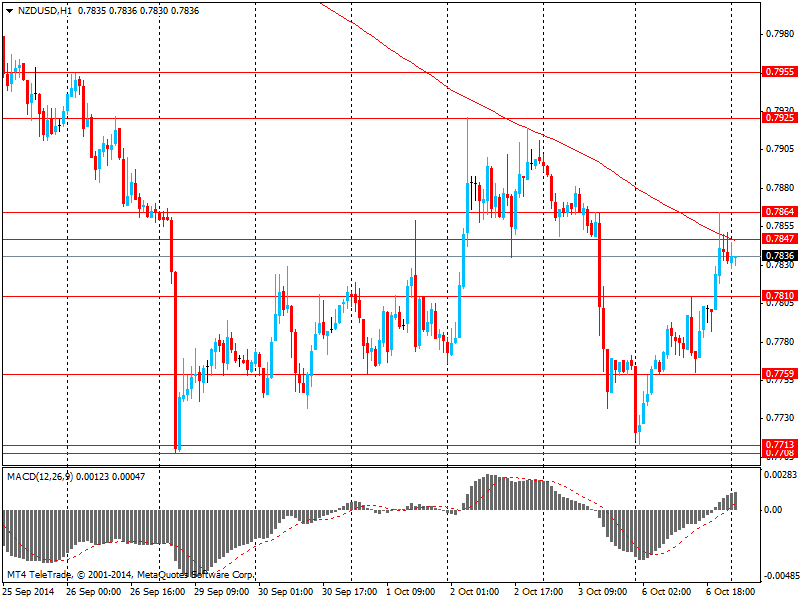Select the NZDUSD,H1 chart title text
Image resolution: width=800 pixels, height=600 pixels.
coord(44,11)
